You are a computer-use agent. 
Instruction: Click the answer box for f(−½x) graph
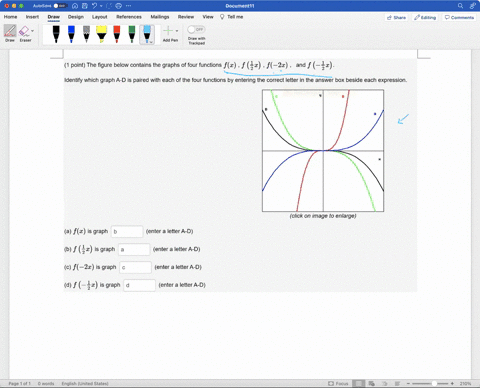click(139, 285)
